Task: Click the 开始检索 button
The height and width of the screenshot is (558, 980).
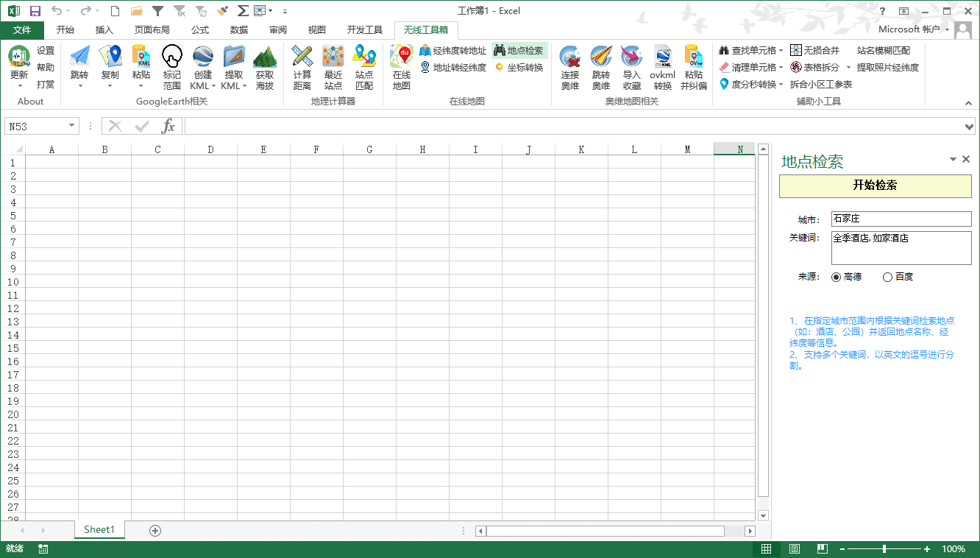Action: [875, 186]
